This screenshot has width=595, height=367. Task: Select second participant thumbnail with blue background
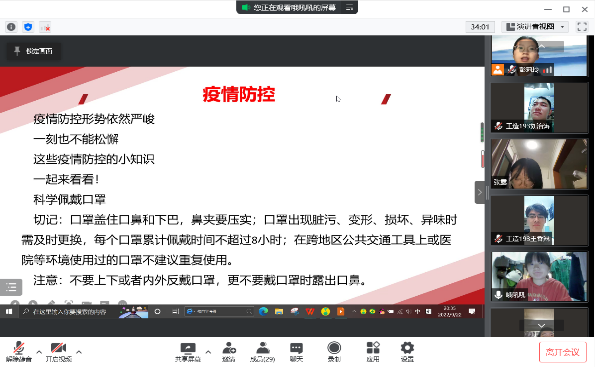(x=539, y=107)
